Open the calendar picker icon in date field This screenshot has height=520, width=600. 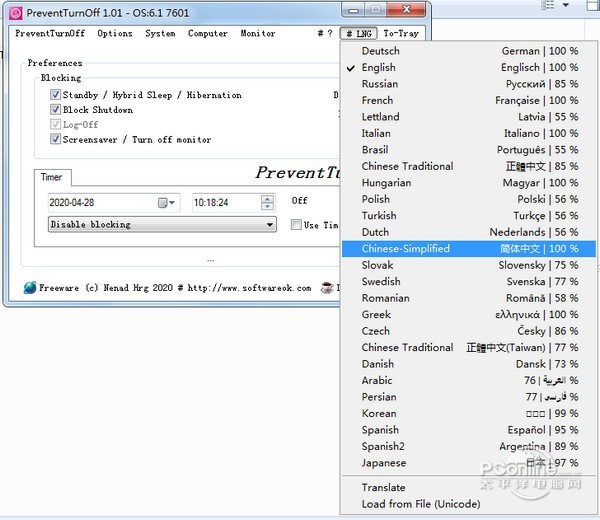pos(166,202)
